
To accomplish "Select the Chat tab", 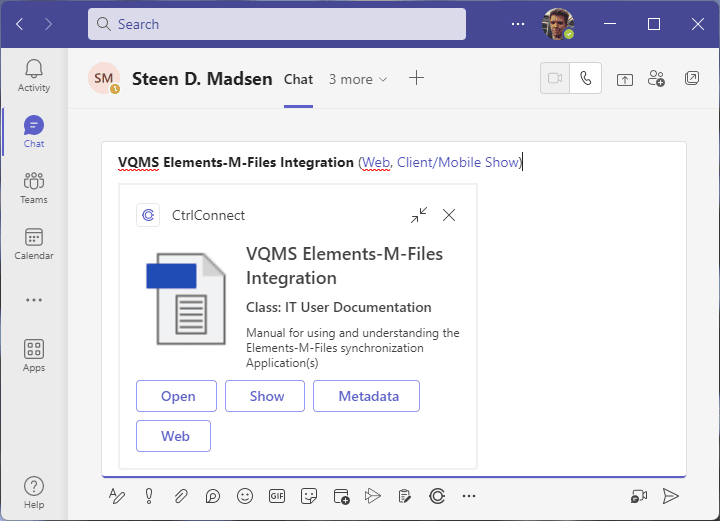I will 298,79.
